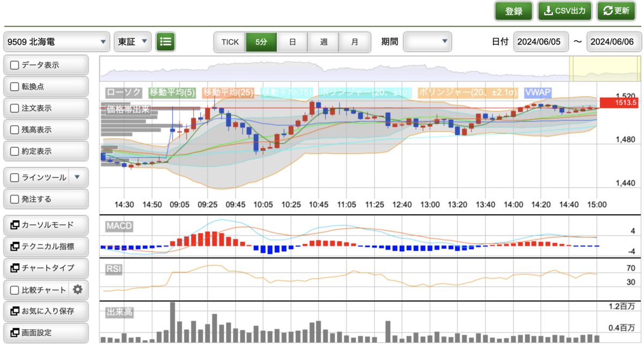Image resolution: width=644 pixels, height=357 pixels.
Task: Click the end date field 2024/06/06
Action: click(x=614, y=42)
